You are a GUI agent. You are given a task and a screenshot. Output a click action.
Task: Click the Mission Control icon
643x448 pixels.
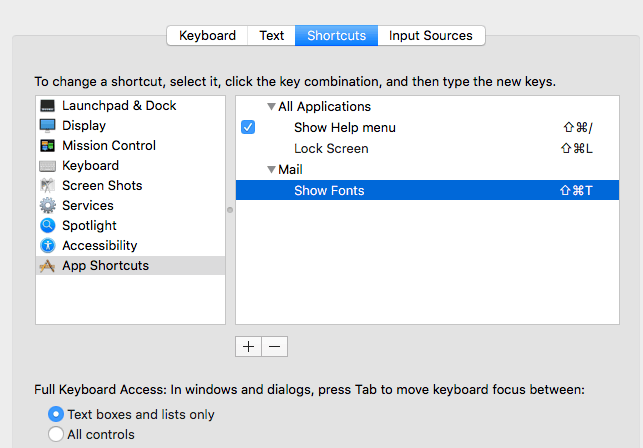coord(47,146)
